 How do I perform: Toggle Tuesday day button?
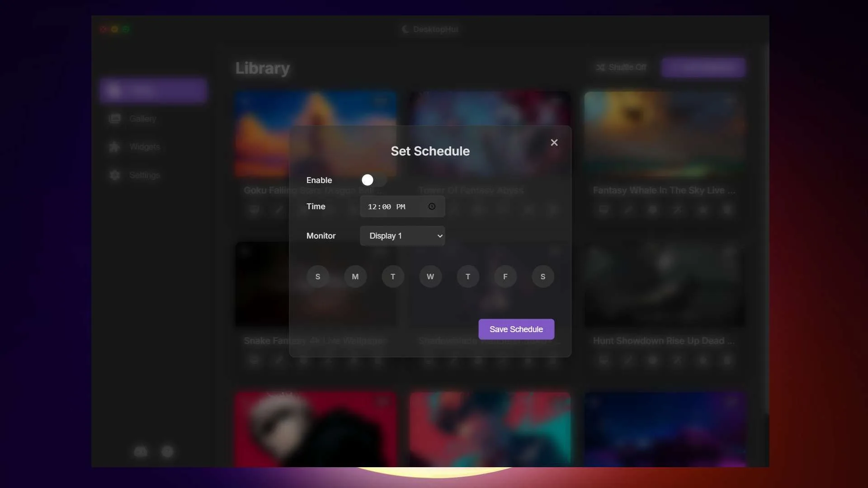pos(393,277)
